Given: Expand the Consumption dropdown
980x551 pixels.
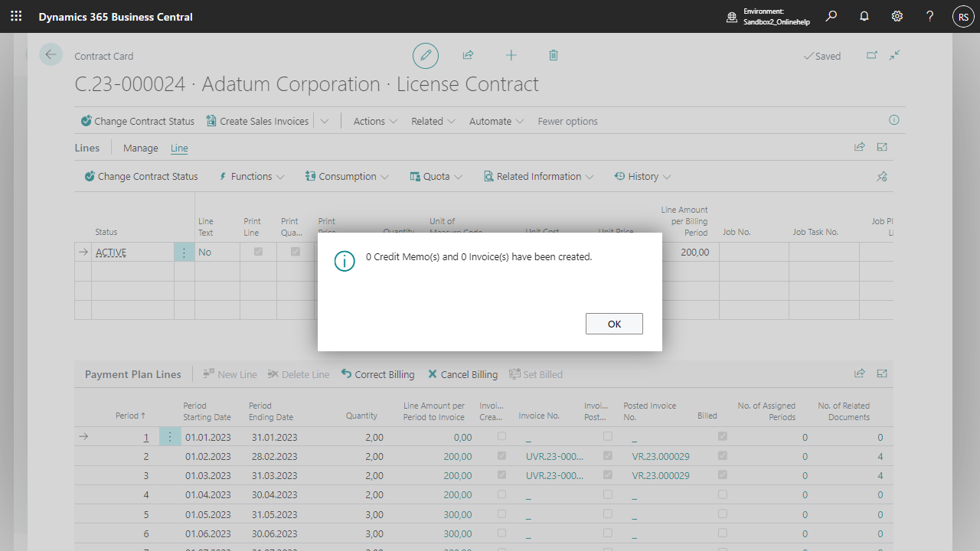Looking at the screenshot, I should pos(347,176).
